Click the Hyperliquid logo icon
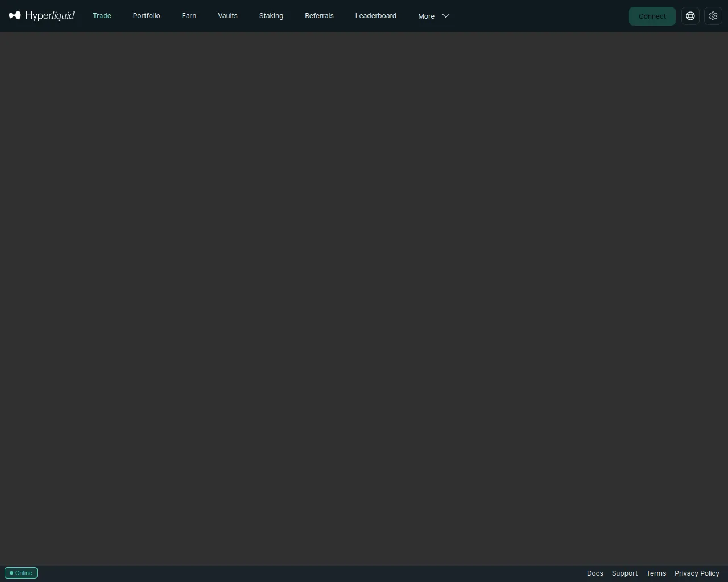This screenshot has width=728, height=582. point(15,15)
